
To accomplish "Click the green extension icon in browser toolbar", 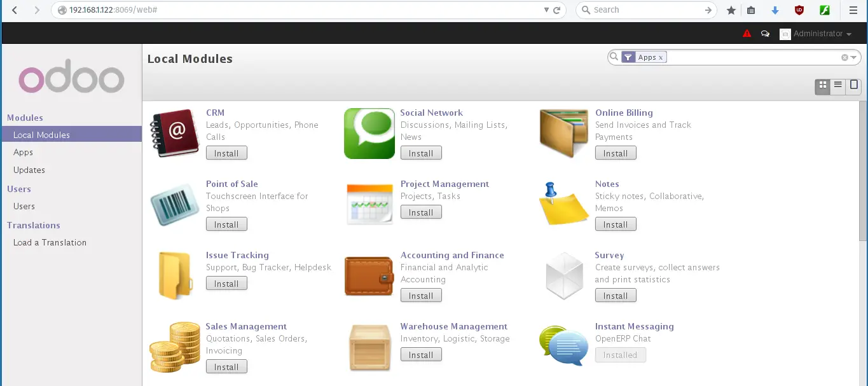I will click(x=825, y=10).
